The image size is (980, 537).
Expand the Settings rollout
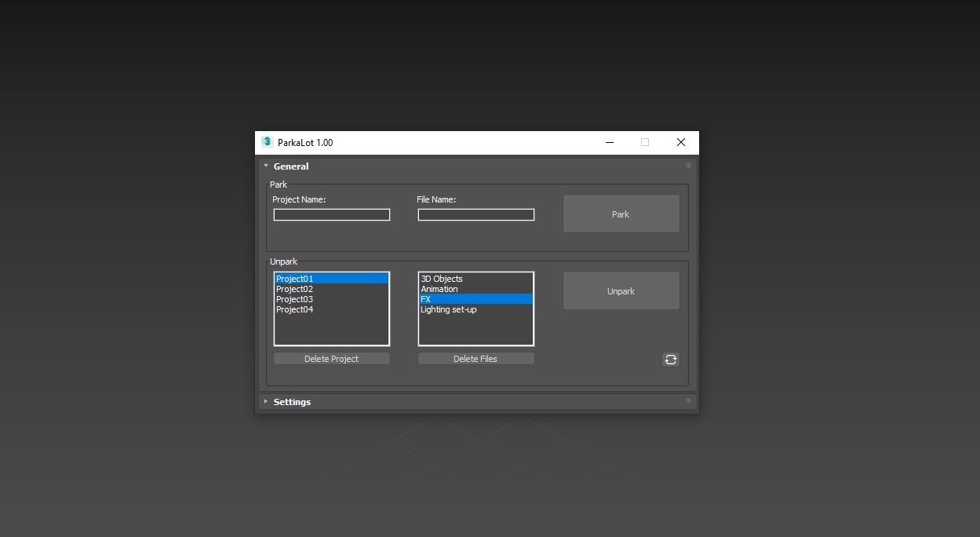(x=292, y=401)
